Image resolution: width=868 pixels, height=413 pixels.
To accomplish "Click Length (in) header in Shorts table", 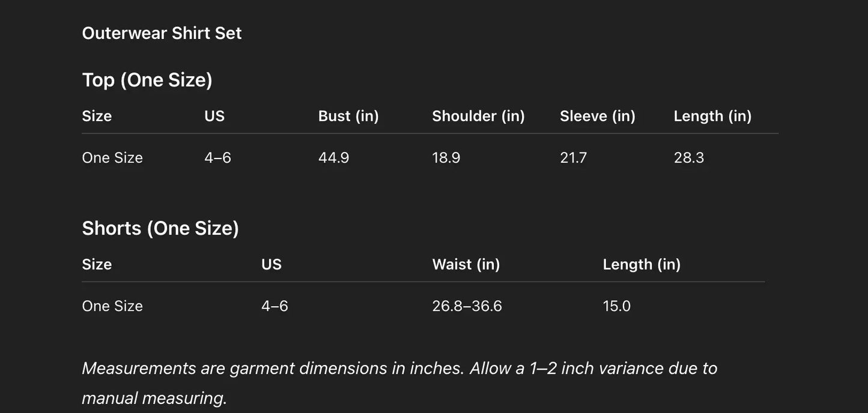I will point(642,264).
